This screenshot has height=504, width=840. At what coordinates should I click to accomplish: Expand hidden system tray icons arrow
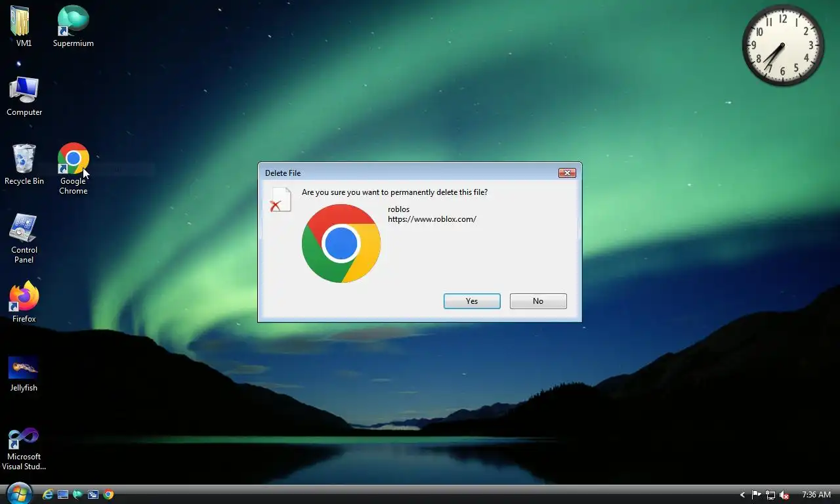point(743,495)
